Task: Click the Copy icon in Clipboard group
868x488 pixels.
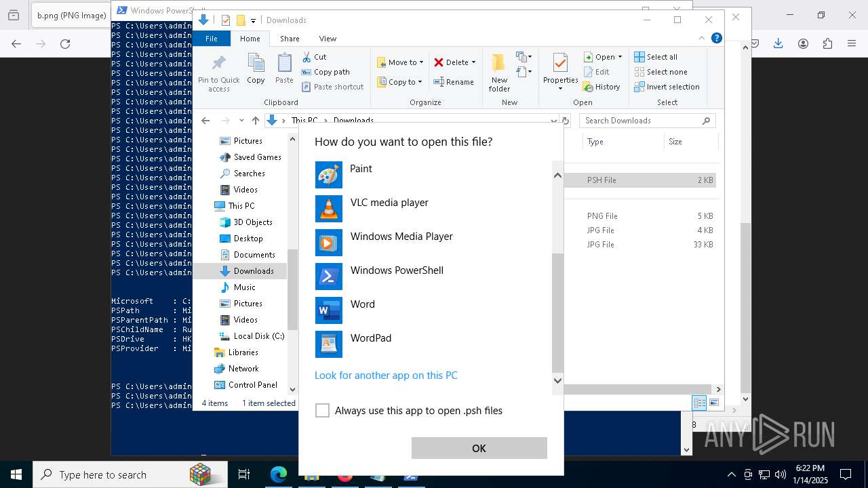Action: click(256, 68)
